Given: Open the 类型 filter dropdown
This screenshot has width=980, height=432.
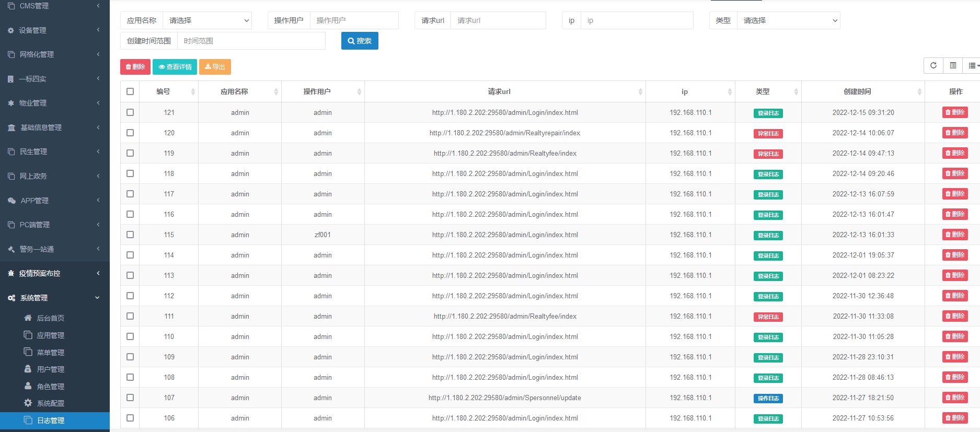Looking at the screenshot, I should click(x=788, y=20).
